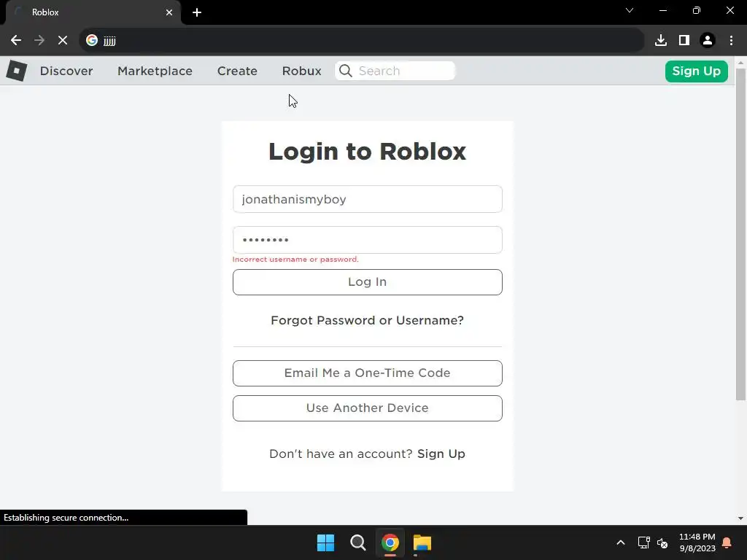This screenshot has height=560, width=747.
Task: Open Chrome three-dot menu
Action: pos(731,41)
